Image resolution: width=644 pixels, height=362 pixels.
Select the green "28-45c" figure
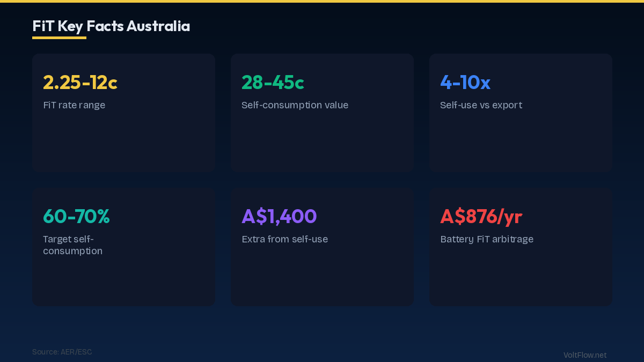pos(273,83)
